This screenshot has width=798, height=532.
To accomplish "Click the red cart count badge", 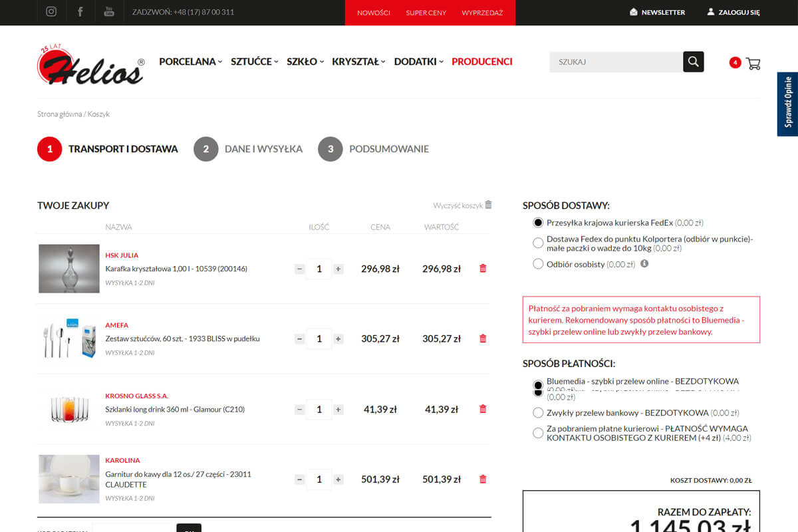I will tap(735, 63).
